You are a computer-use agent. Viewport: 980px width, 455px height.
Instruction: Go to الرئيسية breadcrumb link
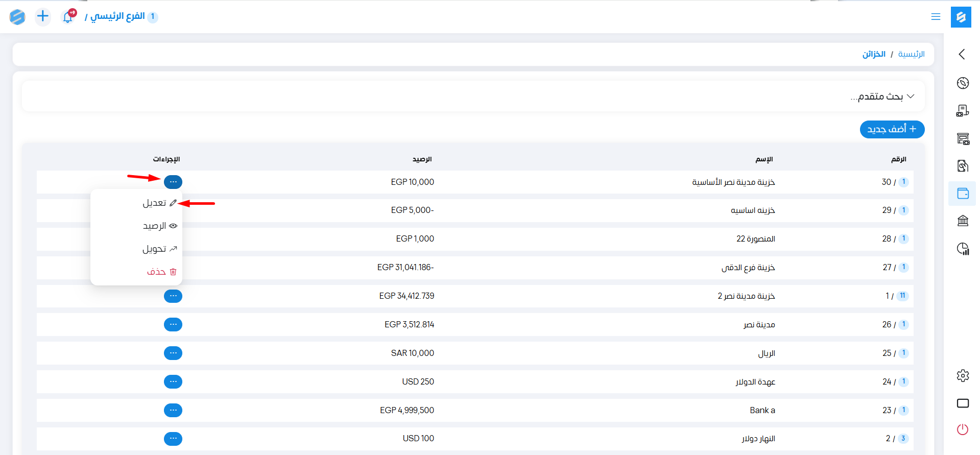pyautogui.click(x=911, y=54)
